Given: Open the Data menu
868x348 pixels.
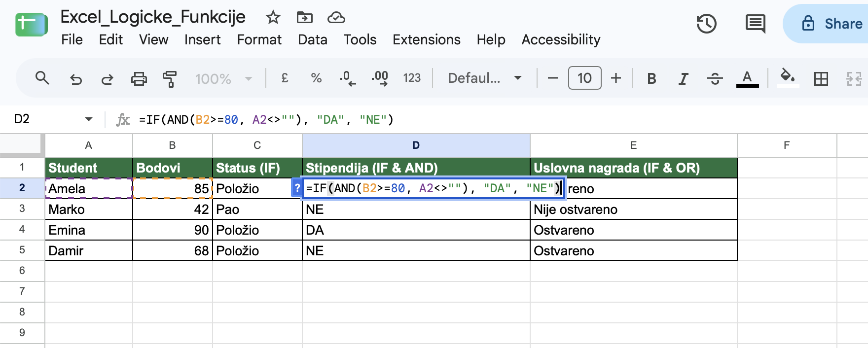Looking at the screenshot, I should (x=313, y=39).
